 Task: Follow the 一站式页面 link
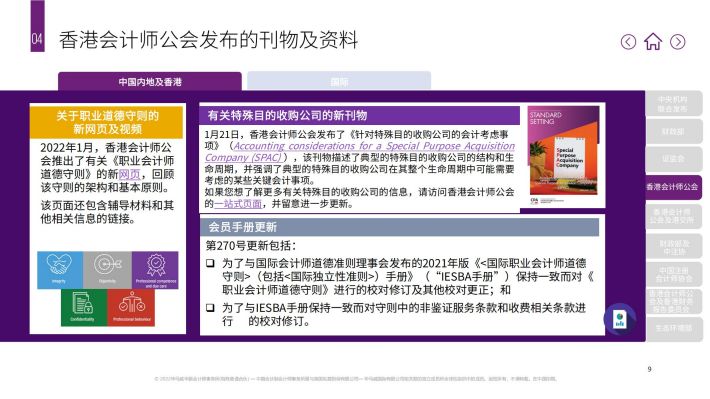pos(238,204)
